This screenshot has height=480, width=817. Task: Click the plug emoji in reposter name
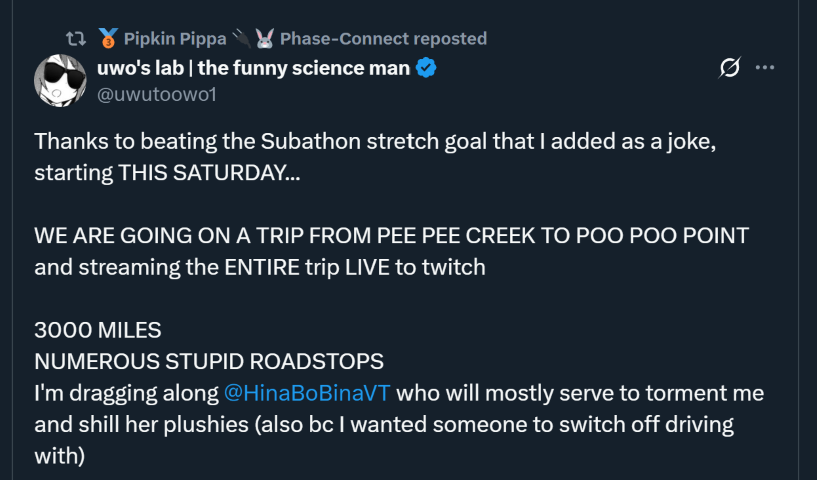click(241, 39)
